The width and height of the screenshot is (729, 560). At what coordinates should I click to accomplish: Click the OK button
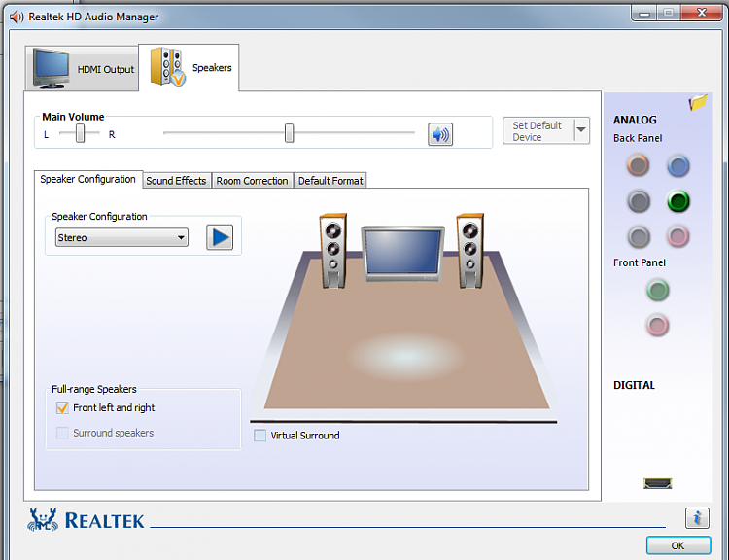coord(677,545)
